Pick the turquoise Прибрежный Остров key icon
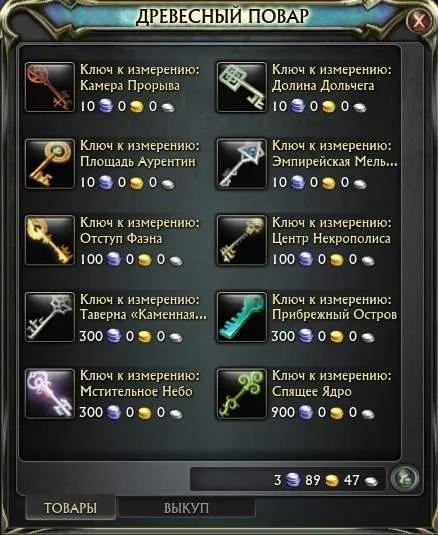This screenshot has width=438, height=535. 242,317
